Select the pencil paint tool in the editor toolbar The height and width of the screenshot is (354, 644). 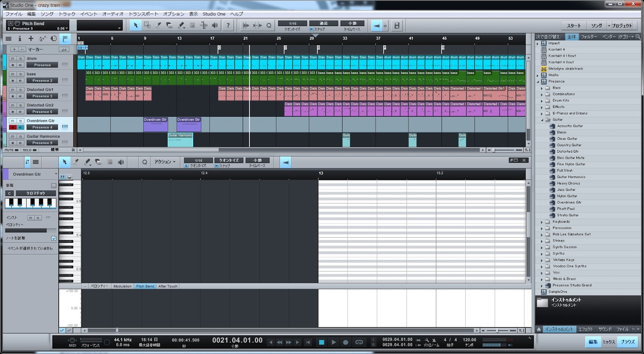(87, 162)
